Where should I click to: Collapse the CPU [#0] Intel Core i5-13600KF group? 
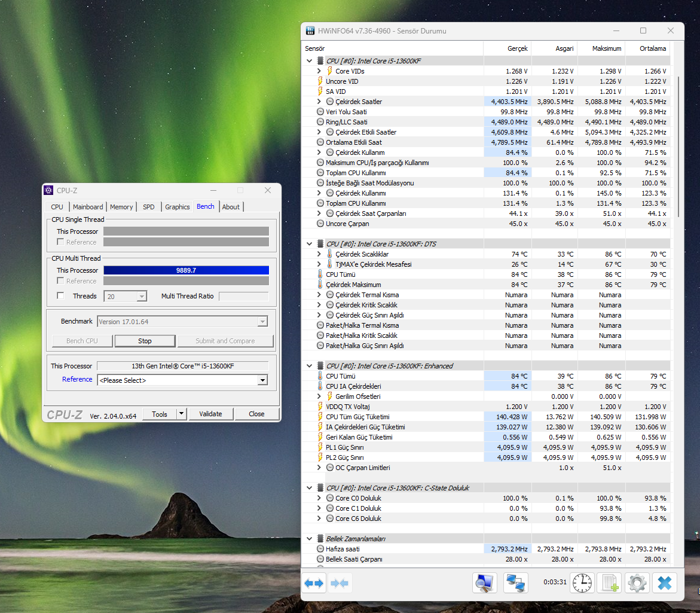coord(309,61)
